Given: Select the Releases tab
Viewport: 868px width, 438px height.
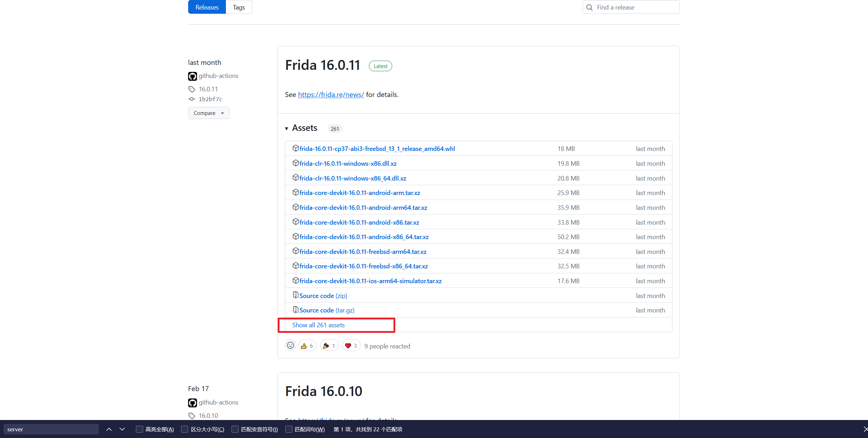Looking at the screenshot, I should [207, 7].
